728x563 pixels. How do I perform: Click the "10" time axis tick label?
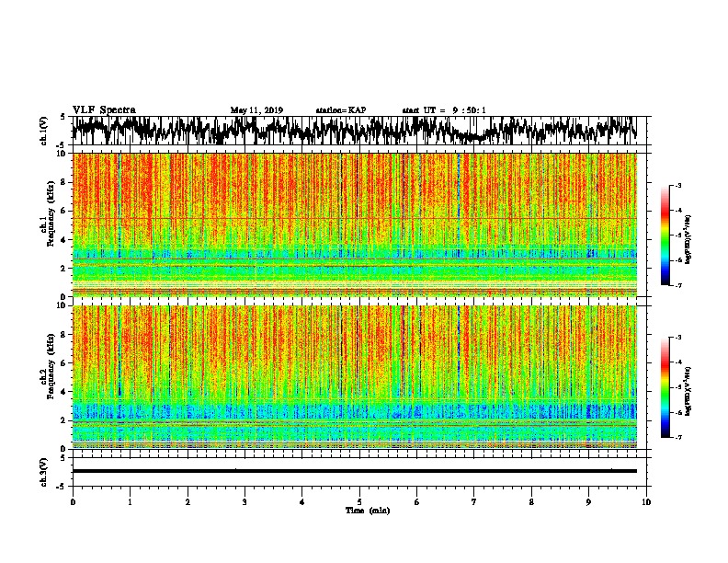click(x=646, y=502)
